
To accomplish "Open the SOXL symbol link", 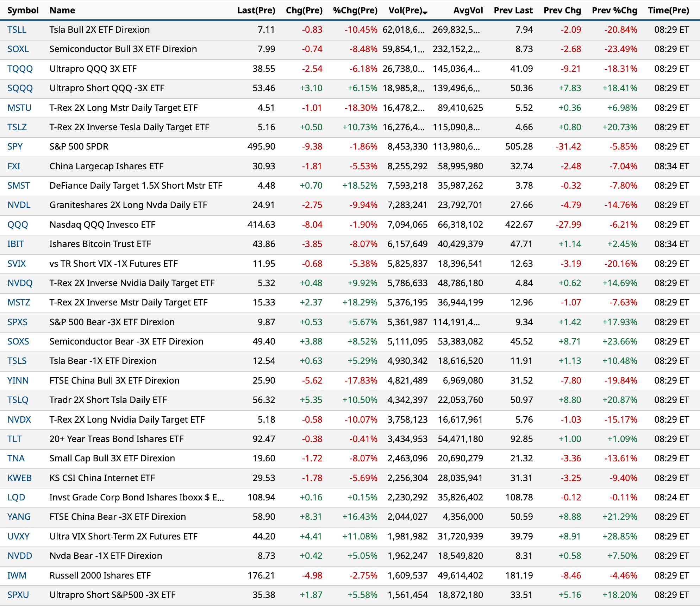I will click(x=18, y=49).
